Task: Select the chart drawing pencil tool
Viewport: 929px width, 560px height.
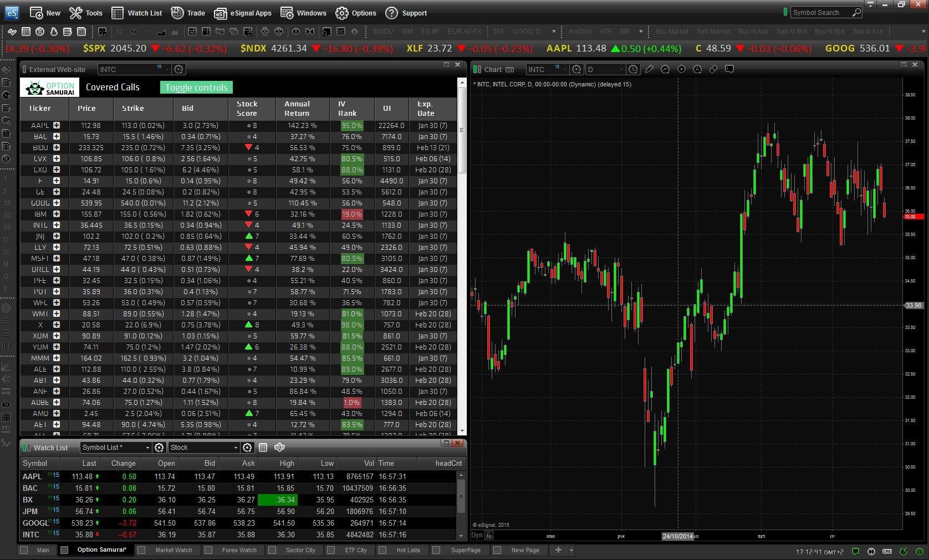Action: point(649,69)
